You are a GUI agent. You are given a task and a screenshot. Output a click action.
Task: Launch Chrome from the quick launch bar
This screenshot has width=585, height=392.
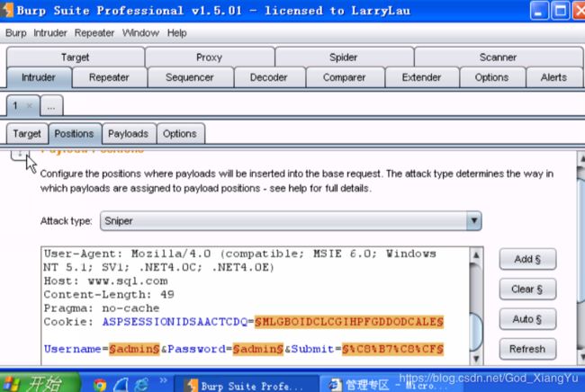point(100,385)
